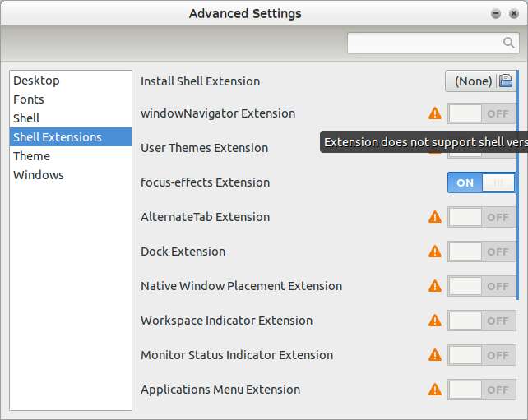Viewport: 528px width, 420px height.
Task: Click warning icon for Native Window Placement
Action: (x=435, y=286)
